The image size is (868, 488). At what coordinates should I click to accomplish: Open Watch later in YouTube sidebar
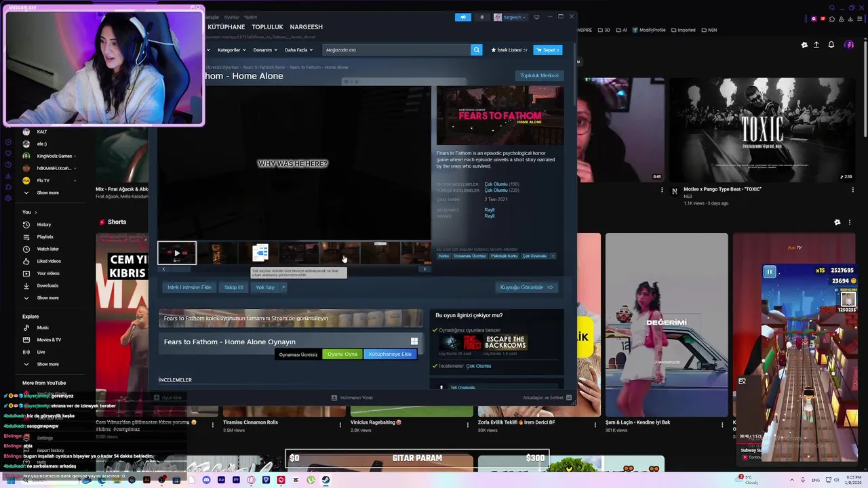(x=47, y=249)
